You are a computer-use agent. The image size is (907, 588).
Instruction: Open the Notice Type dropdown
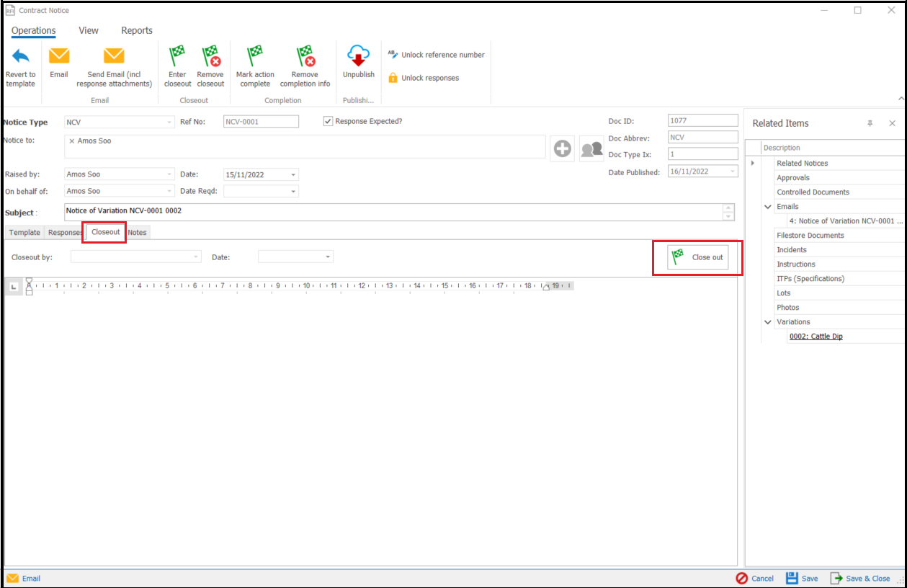pos(170,122)
